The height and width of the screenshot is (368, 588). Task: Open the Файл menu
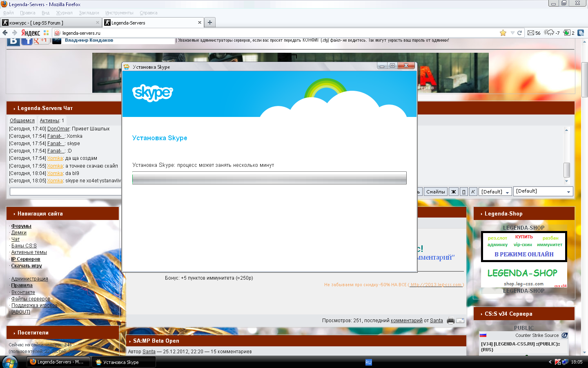(8, 13)
